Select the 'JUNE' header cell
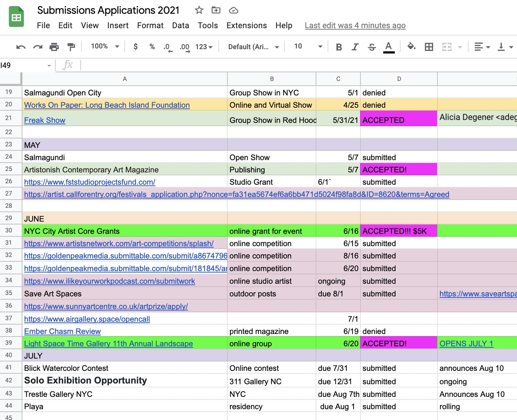The image size is (517, 420). (125, 218)
